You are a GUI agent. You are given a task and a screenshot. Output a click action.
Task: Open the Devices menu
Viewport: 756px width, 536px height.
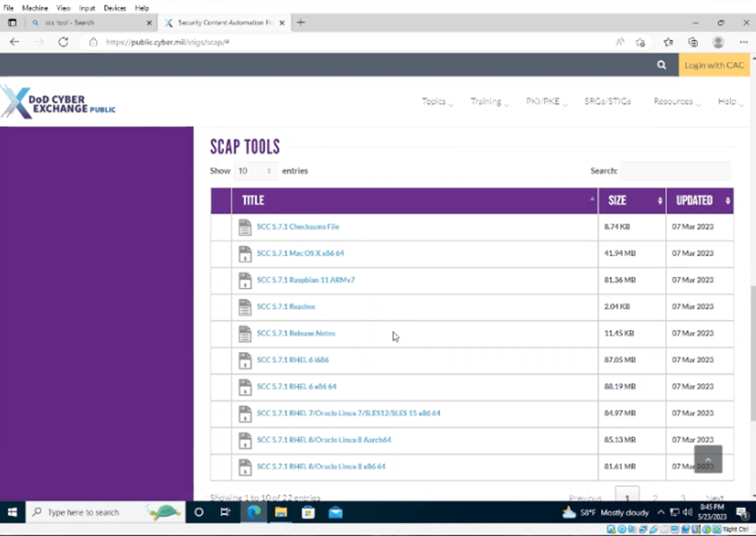point(115,8)
